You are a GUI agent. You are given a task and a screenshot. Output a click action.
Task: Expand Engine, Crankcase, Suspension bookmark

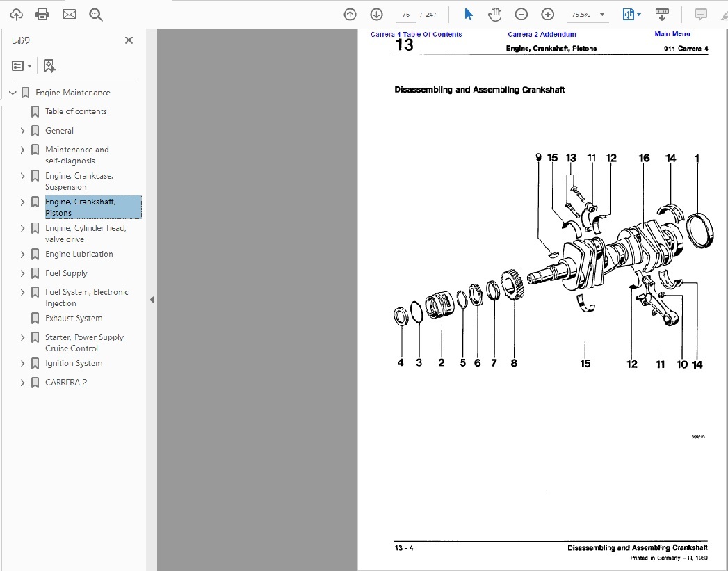point(22,176)
